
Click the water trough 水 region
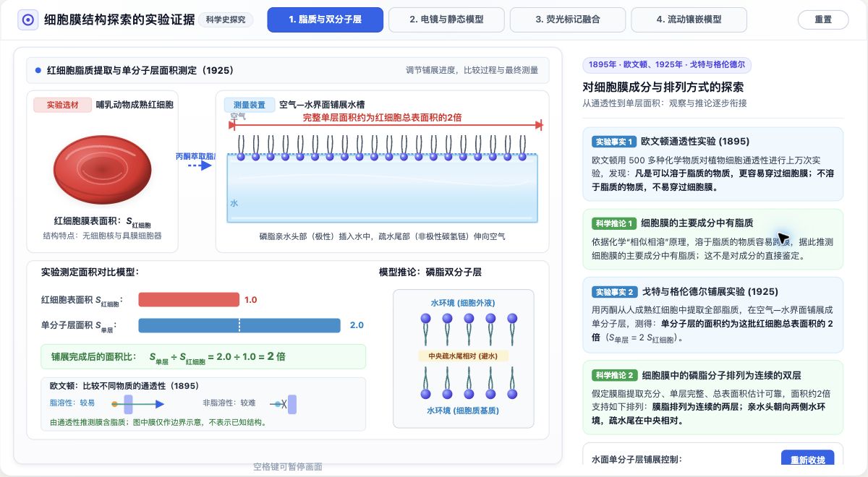383,188
